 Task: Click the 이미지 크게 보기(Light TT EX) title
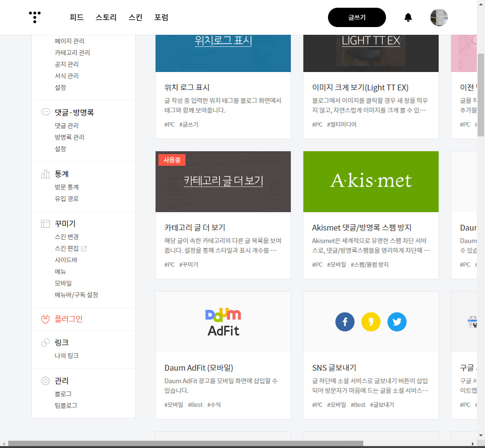tap(360, 87)
